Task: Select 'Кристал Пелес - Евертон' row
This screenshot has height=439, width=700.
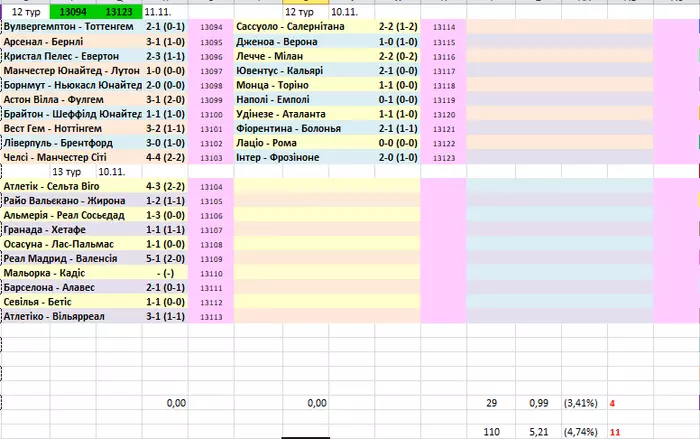Action: 72,56
